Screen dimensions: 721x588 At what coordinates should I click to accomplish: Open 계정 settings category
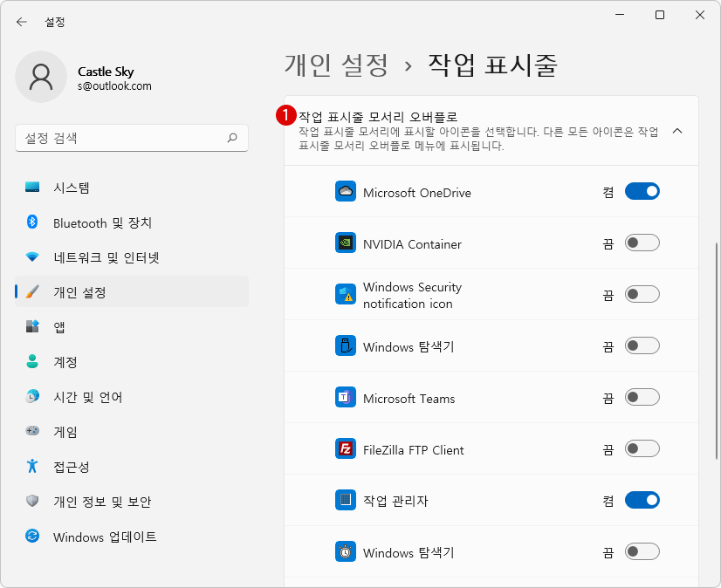(x=132, y=362)
